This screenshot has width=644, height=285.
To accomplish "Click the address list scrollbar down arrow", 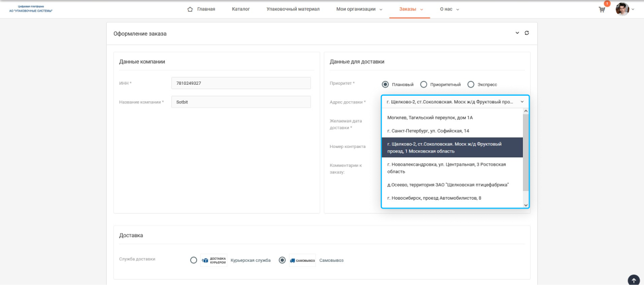I will pos(526,205).
